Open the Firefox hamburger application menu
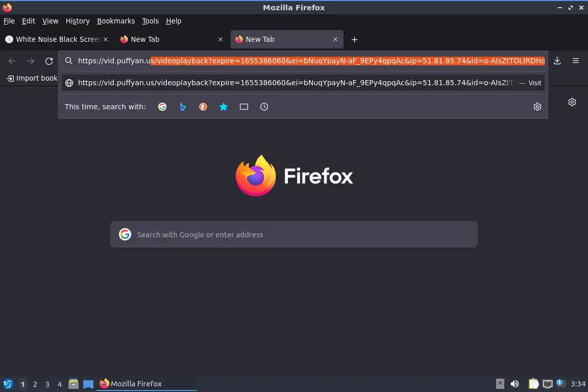The width and height of the screenshot is (588, 392). click(x=576, y=61)
